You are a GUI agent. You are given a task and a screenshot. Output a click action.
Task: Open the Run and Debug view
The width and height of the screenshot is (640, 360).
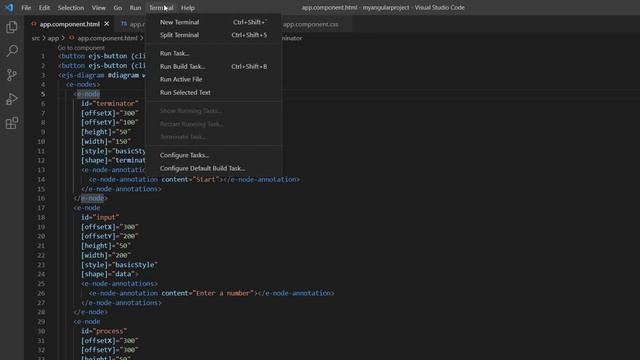(12, 99)
